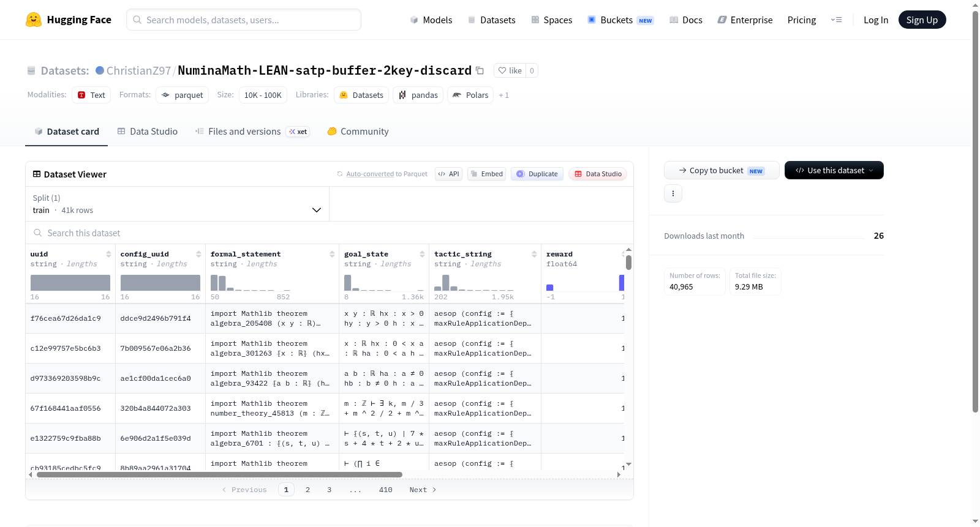Click the parquet format icon
The height and width of the screenshot is (527, 980).
click(x=165, y=95)
